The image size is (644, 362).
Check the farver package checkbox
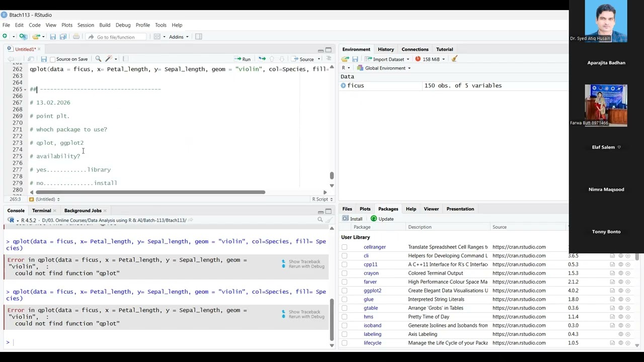(x=344, y=282)
